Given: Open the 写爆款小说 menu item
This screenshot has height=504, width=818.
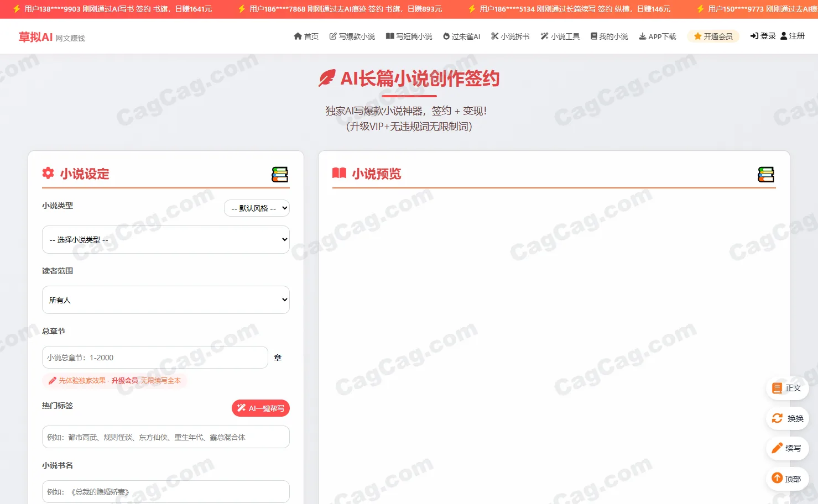Looking at the screenshot, I should tap(352, 36).
